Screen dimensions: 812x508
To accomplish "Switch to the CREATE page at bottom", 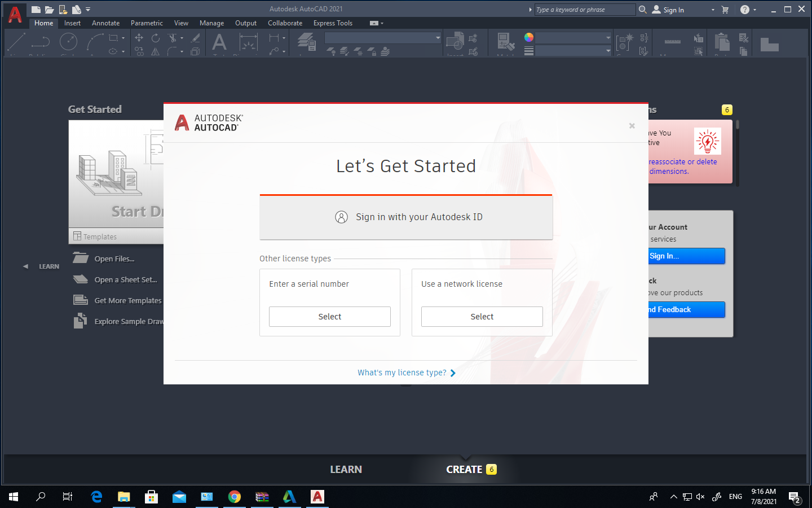I will click(x=465, y=469).
